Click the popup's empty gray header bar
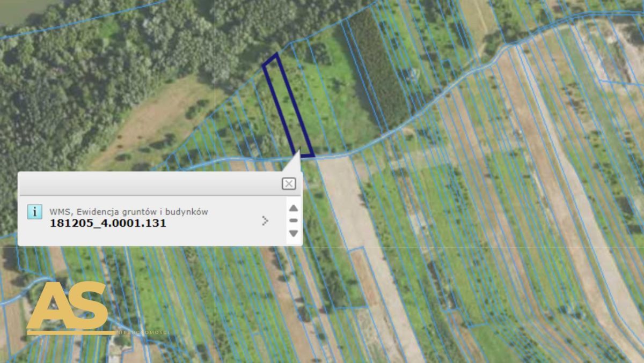This screenshot has width=644, height=363. click(150, 184)
